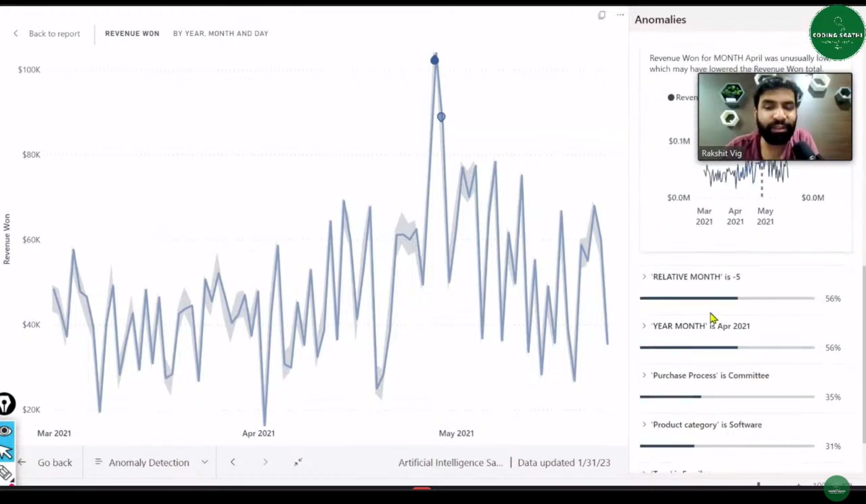The image size is (866, 504).
Task: Expand 'YEAR MONTH' is Apr 2021 explanation
Action: pyautogui.click(x=644, y=326)
